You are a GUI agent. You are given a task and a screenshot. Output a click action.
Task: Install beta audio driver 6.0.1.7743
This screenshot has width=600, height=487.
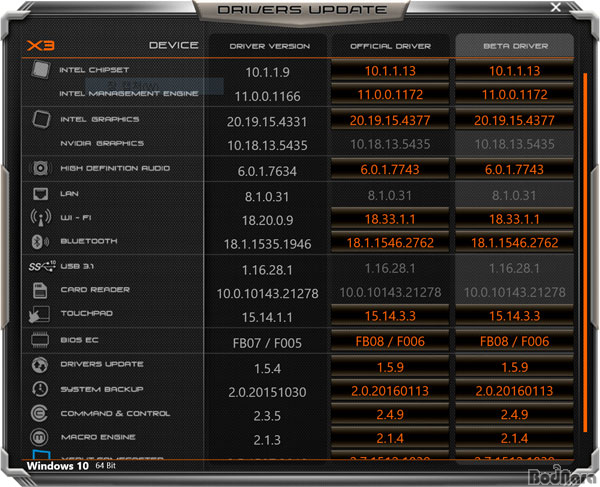pos(514,169)
